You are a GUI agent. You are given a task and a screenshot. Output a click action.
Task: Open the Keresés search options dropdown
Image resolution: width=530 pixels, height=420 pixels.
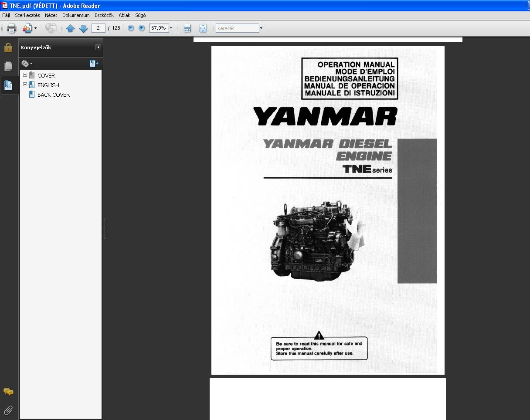[x=261, y=28]
